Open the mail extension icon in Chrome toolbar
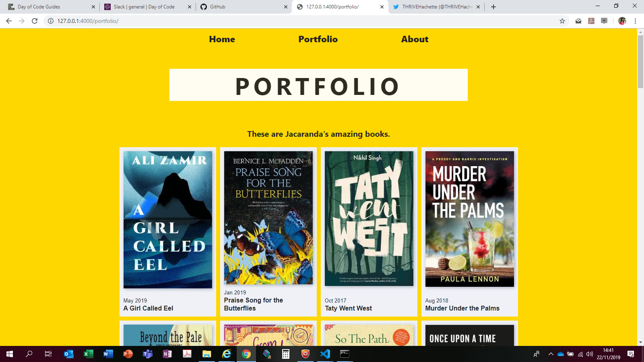 tap(578, 21)
